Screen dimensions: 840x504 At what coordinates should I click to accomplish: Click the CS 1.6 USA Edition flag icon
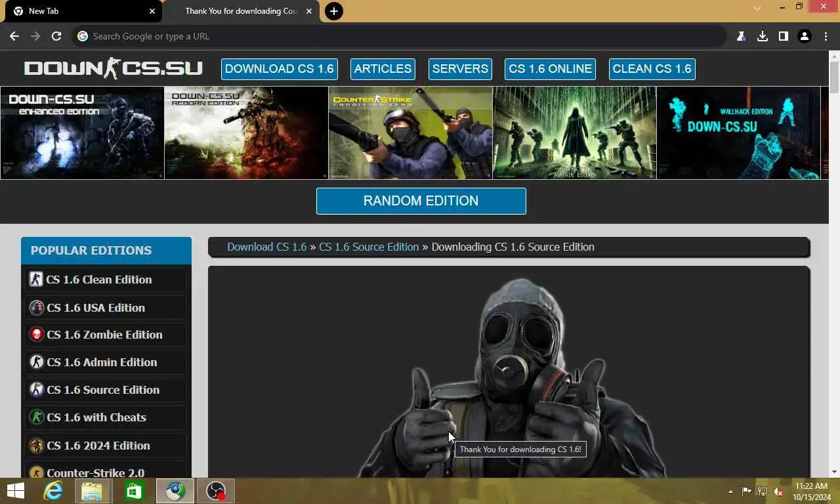tap(36, 307)
